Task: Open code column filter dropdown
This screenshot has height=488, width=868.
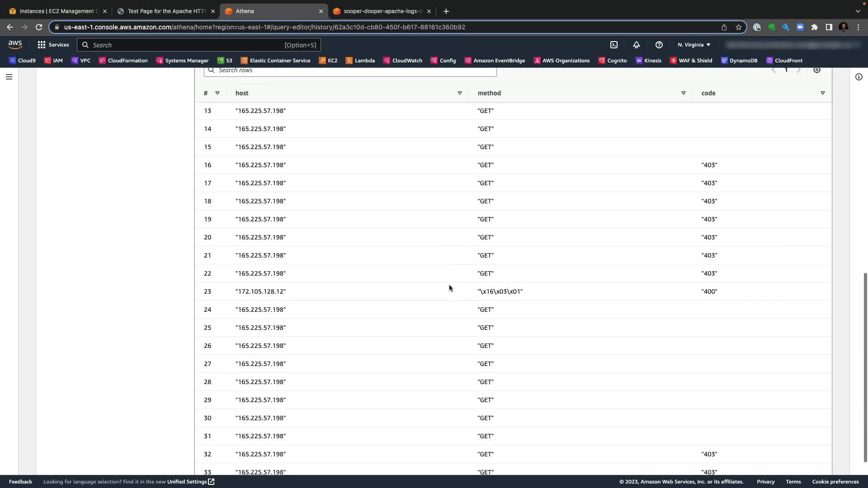Action: coord(822,93)
